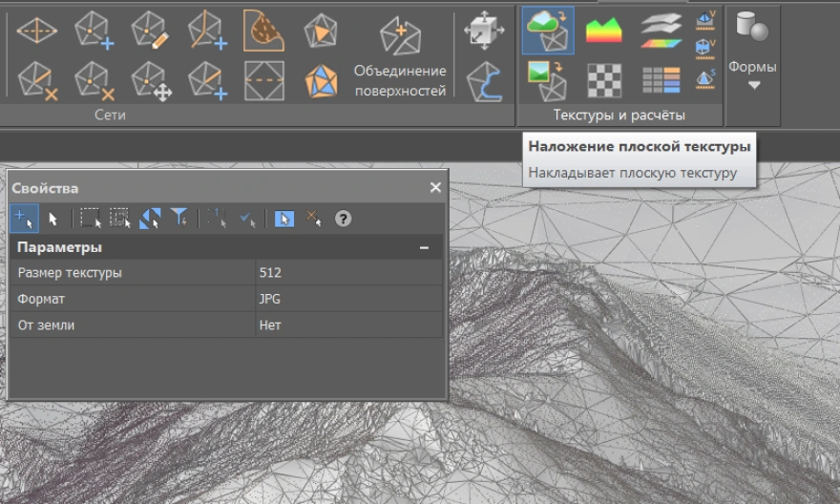840x504 pixels.
Task: Toggle the 'От земли' value Нет
Action: [x=347, y=325]
